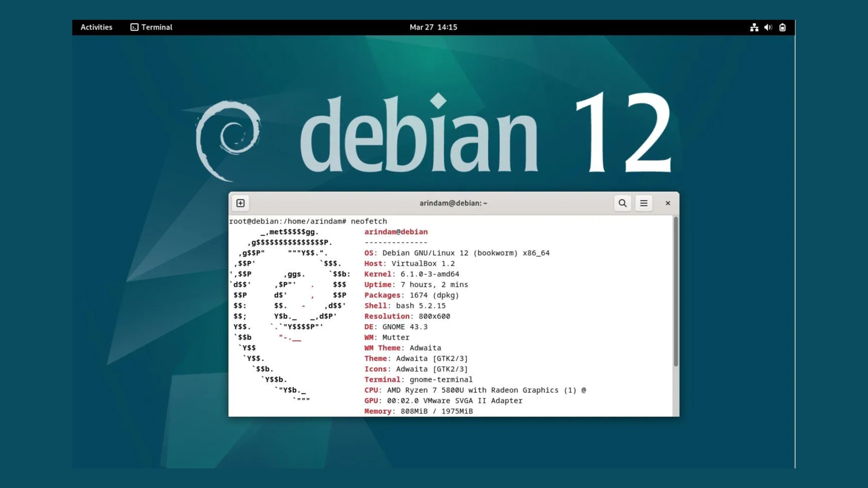868x488 pixels.
Task: Click the battery power status icon
Action: pos(782,27)
